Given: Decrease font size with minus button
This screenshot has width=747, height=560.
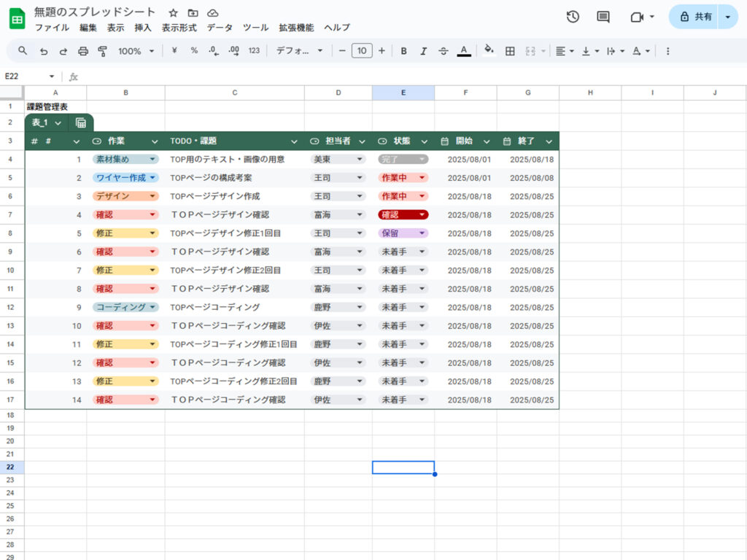Looking at the screenshot, I should 341,51.
